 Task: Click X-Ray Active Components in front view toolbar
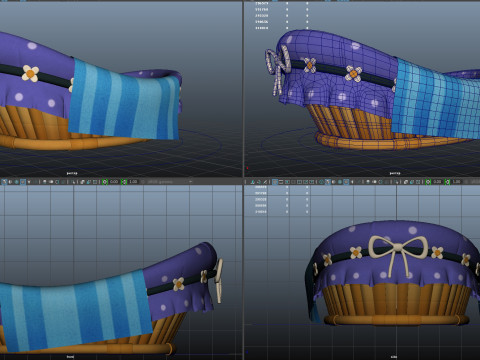tap(88, 182)
